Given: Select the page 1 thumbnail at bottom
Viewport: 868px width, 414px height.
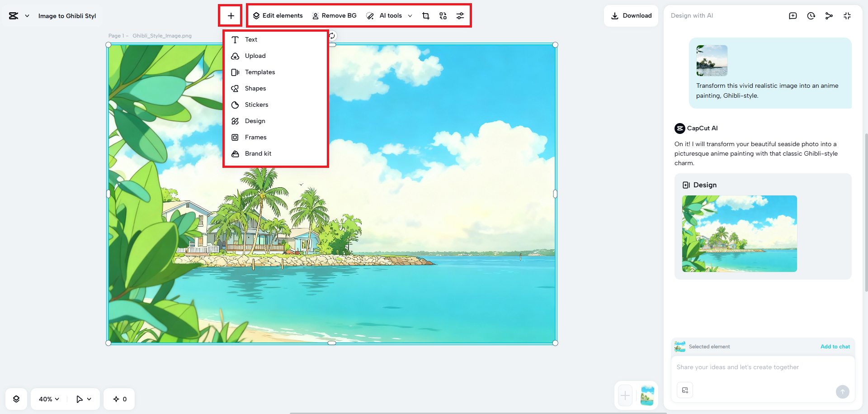Looking at the screenshot, I should point(647,396).
